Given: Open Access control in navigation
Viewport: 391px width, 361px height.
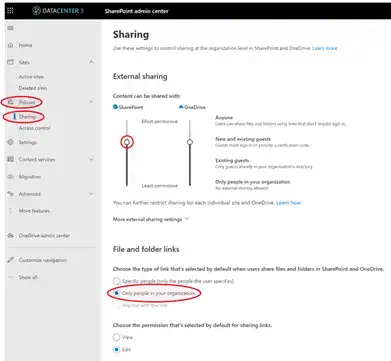Looking at the screenshot, I should [x=35, y=128].
